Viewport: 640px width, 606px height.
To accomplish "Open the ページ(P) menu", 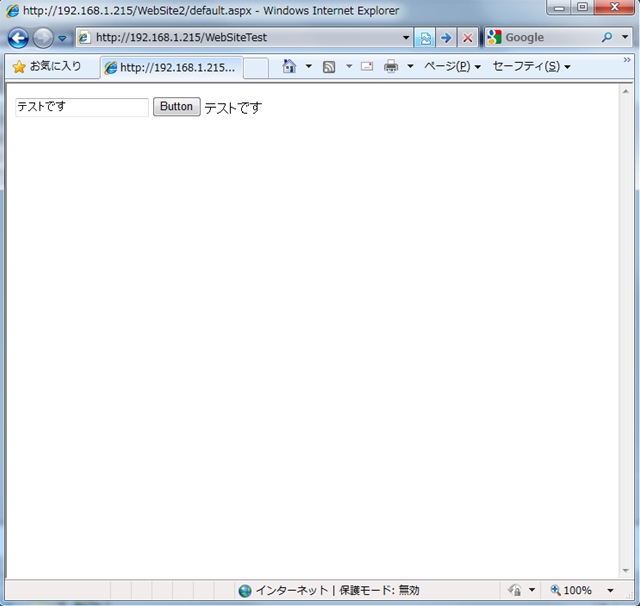I will [452, 66].
